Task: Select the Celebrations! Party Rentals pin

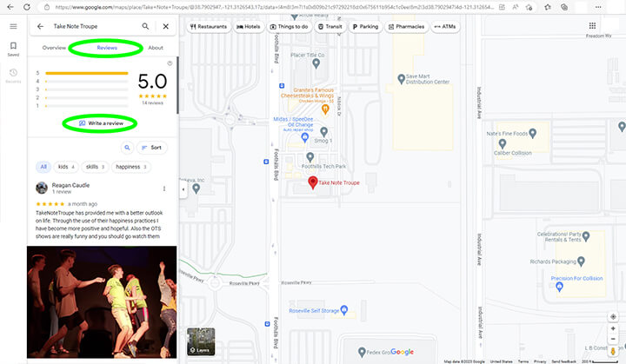Action: [586, 236]
